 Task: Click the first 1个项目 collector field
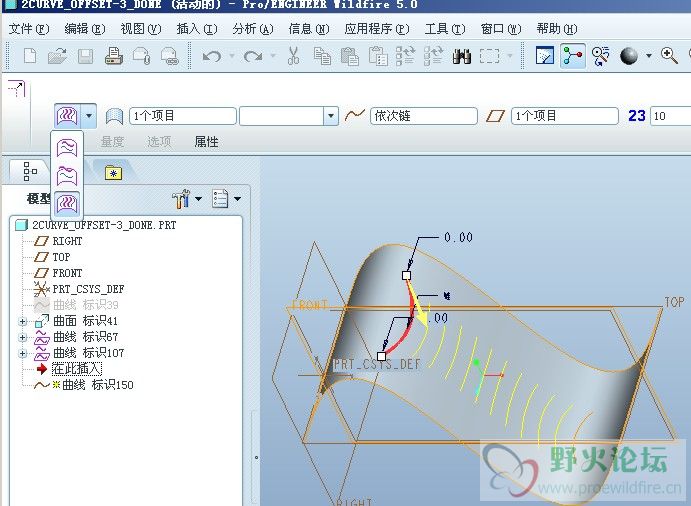(x=182, y=116)
